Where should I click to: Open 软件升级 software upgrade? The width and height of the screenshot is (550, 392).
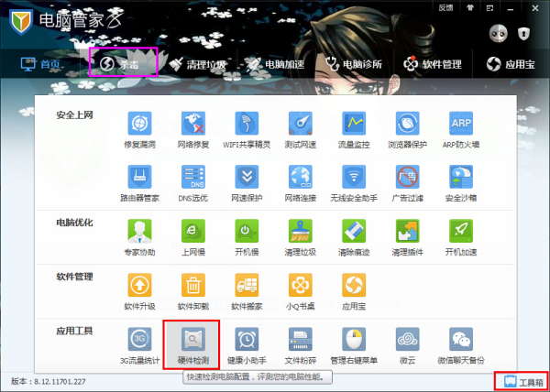tap(139, 291)
